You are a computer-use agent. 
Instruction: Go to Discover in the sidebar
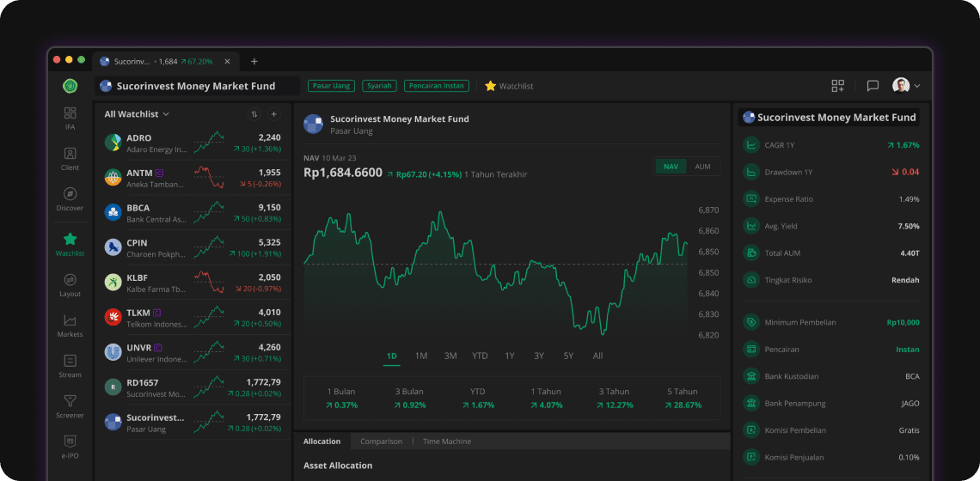coord(70,198)
